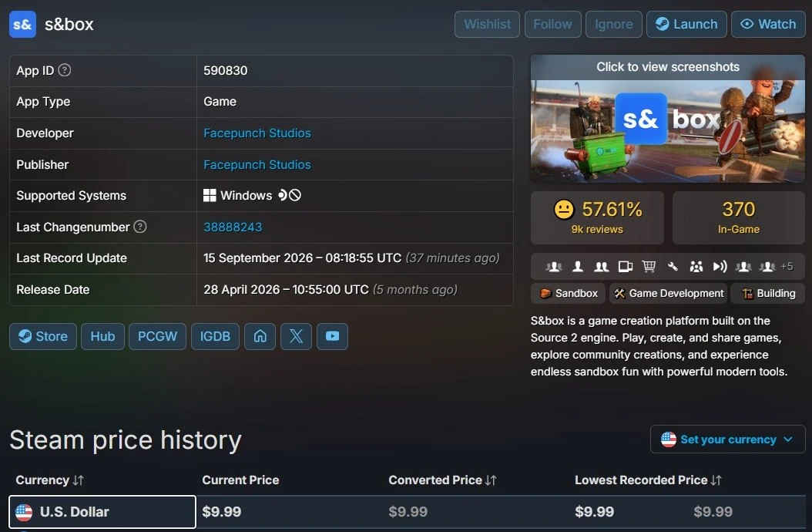This screenshot has width=812, height=532.
Task: Open the website home icon link
Action: (260, 336)
